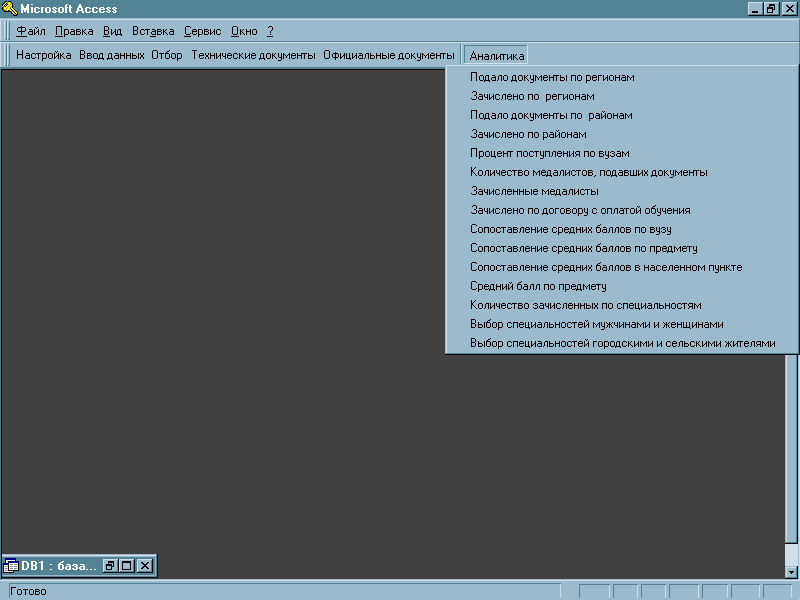Viewport: 800px width, 600px height.
Task: Click the scrollbar down arrow
Action: coord(791,572)
